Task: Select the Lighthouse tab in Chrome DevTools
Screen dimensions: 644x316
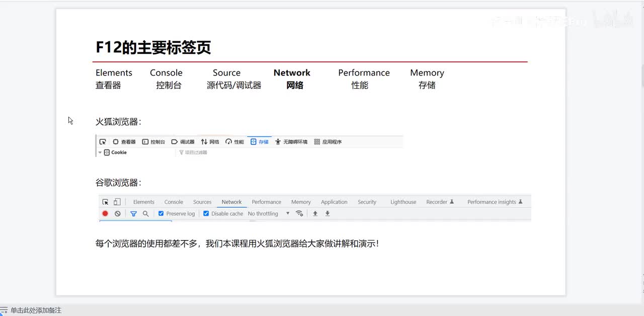Action: point(403,202)
